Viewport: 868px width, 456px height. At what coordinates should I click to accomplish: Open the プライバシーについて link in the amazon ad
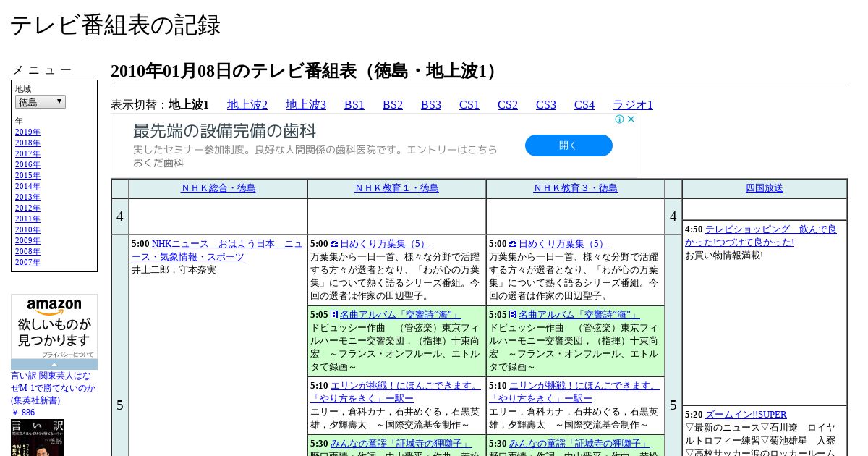67,355
